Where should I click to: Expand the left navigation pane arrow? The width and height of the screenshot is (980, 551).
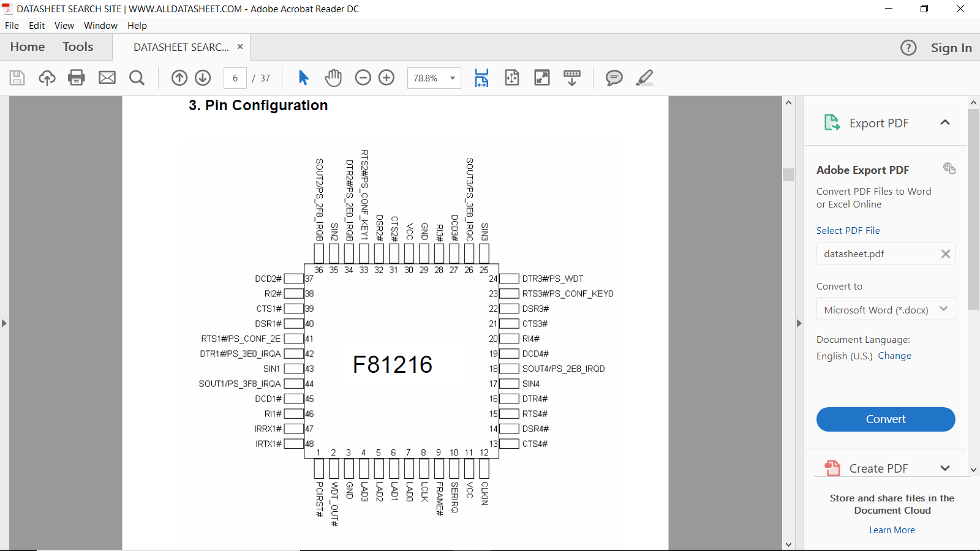(x=4, y=323)
